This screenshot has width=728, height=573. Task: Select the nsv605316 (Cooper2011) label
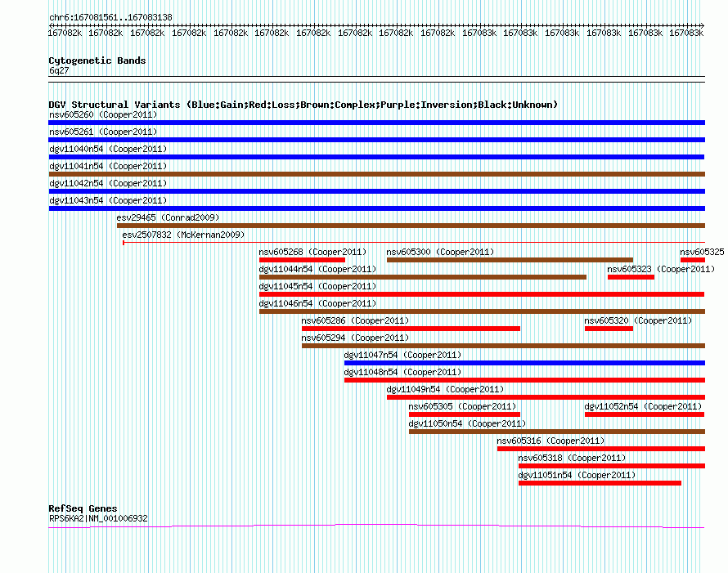pos(550,441)
